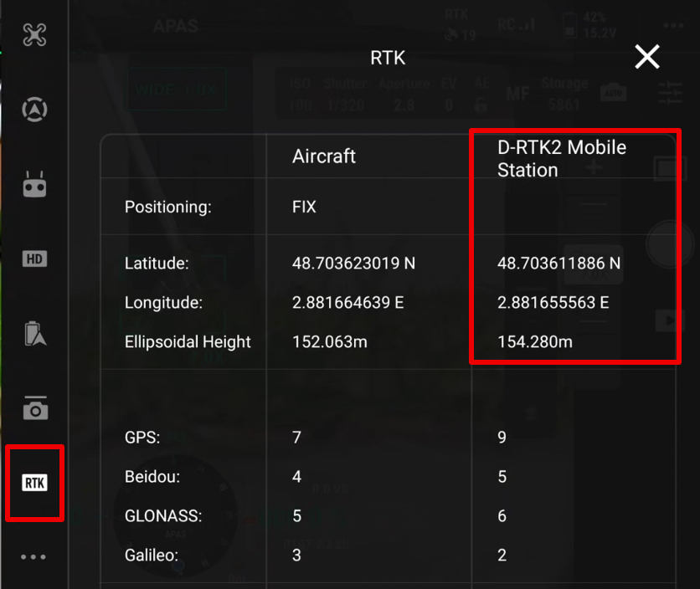Expand the More options at sidebar bottom

pyautogui.click(x=33, y=556)
